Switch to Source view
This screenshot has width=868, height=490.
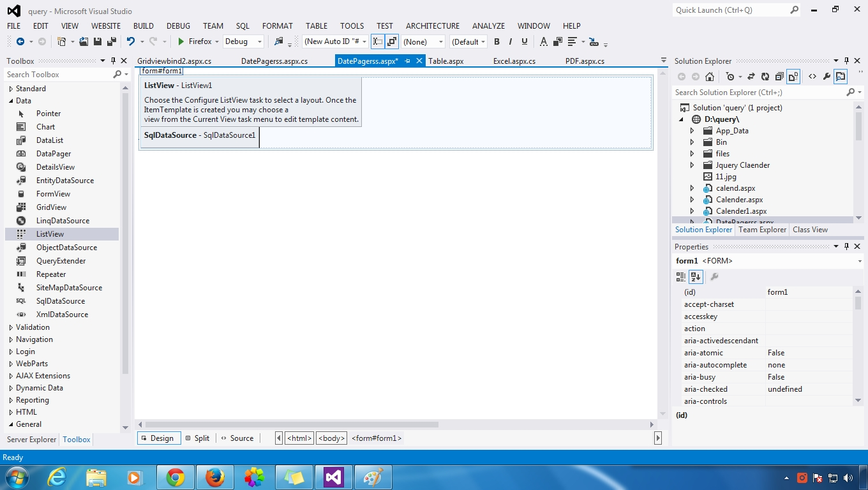point(237,438)
